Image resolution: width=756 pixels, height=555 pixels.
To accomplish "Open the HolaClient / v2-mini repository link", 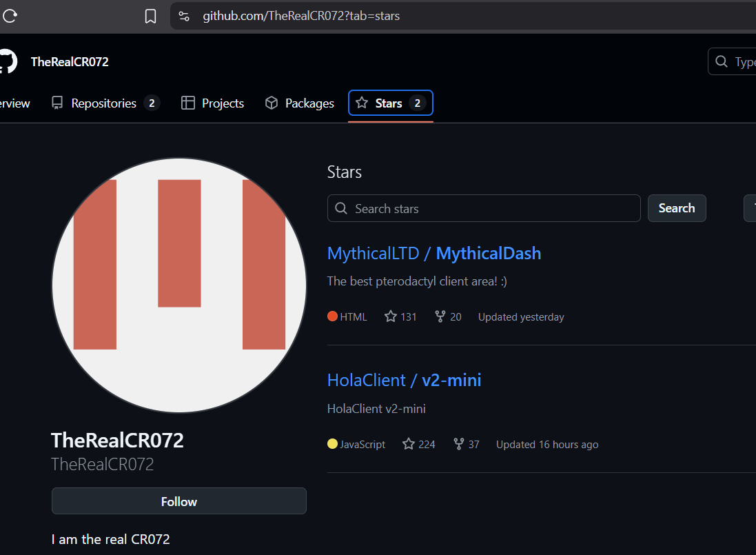I will click(x=404, y=380).
